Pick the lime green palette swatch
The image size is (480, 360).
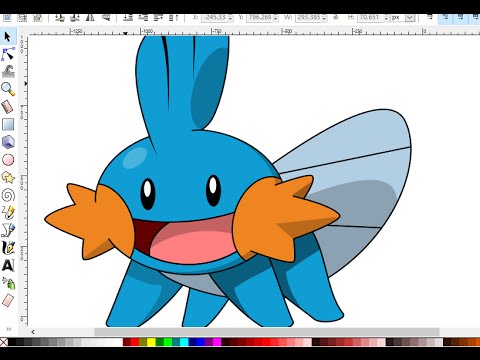point(168,342)
